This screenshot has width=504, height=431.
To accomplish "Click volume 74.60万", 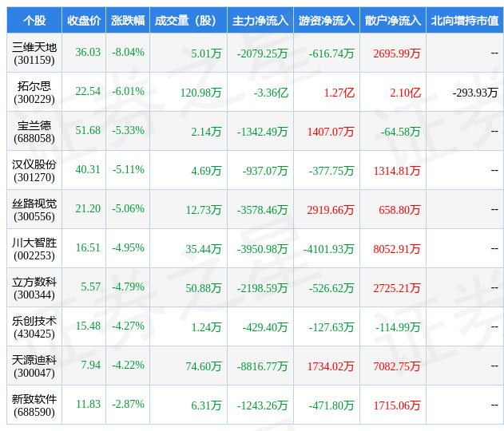I will (x=204, y=366).
